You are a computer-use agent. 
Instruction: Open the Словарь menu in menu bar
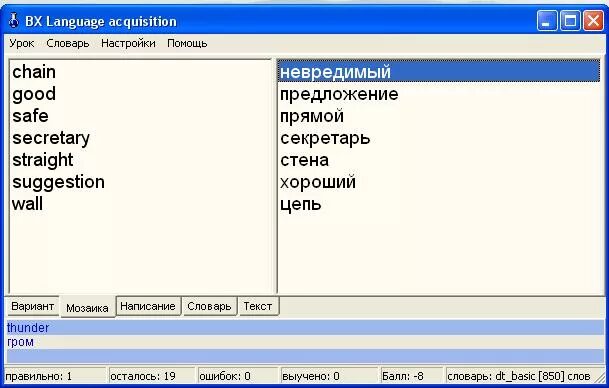pyautogui.click(x=68, y=43)
